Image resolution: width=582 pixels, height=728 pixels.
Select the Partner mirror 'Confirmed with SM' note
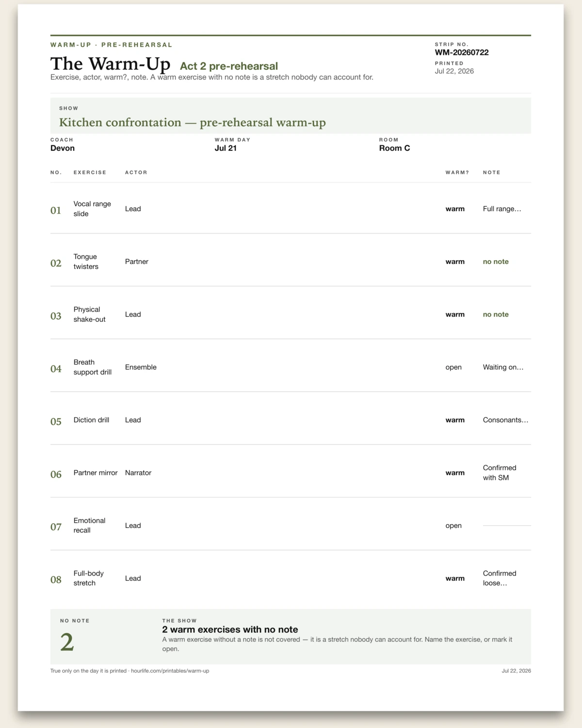(500, 473)
